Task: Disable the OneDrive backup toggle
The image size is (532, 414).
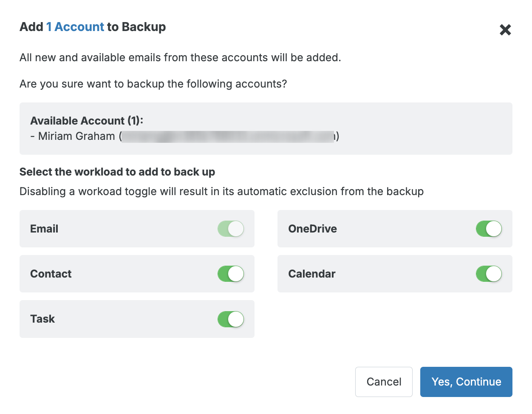Action: [x=489, y=229]
